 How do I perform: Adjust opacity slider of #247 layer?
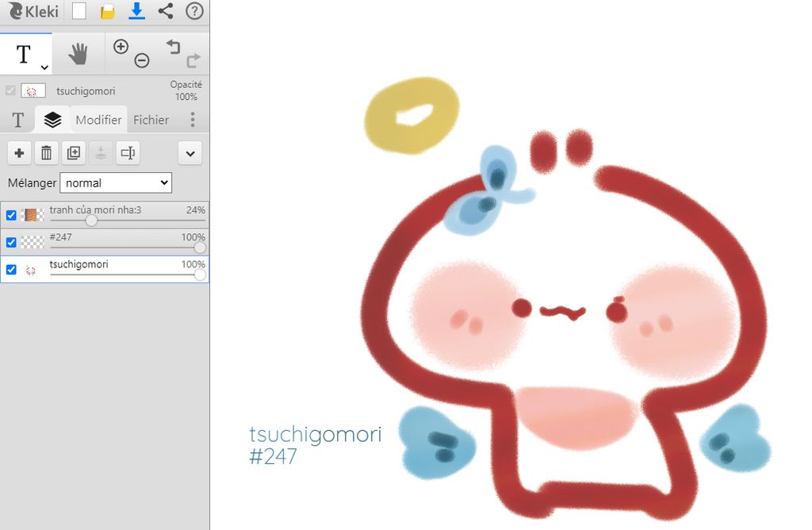199,247
